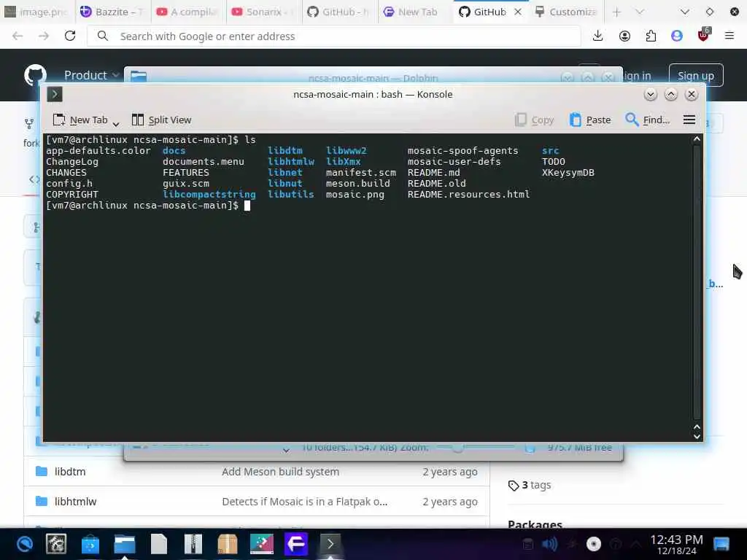This screenshot has height=560, width=747.
Task: Switch to the image.png browser tab
Action: (x=36, y=12)
